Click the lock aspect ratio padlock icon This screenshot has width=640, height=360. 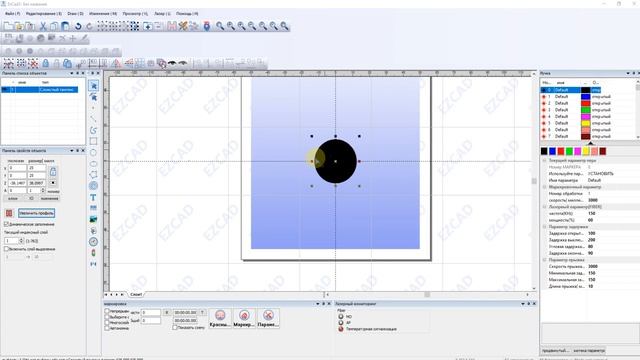tap(53, 171)
